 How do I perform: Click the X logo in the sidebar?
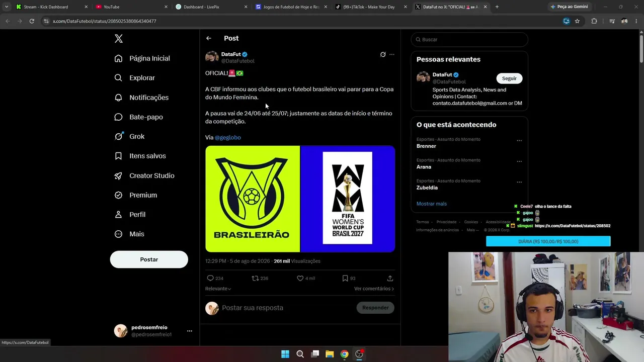pyautogui.click(x=118, y=39)
